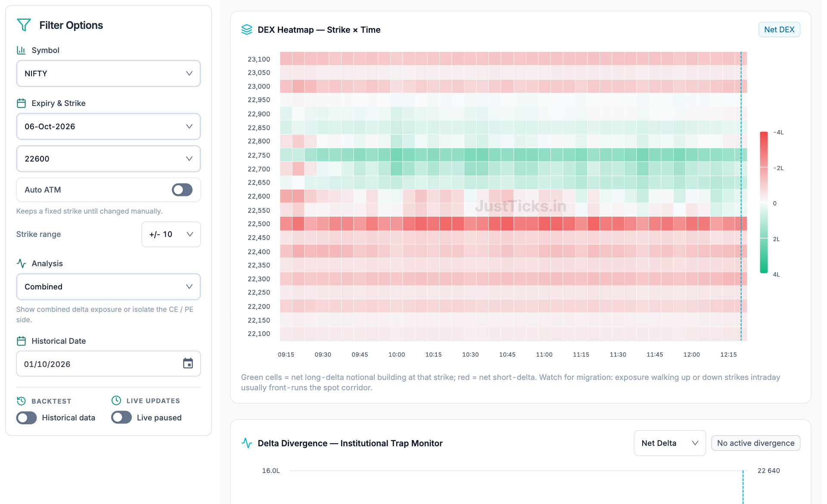Click the -4L legend label
Screen dimensions: 827x504
pos(778,133)
